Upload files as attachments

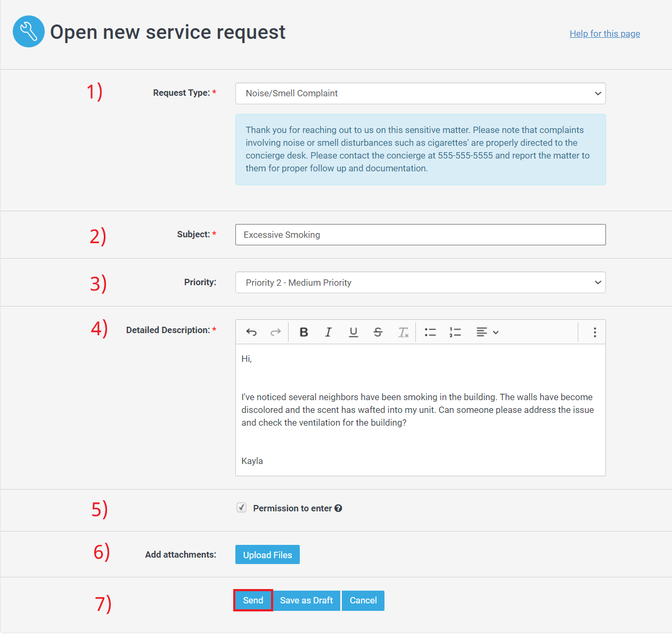tap(267, 554)
